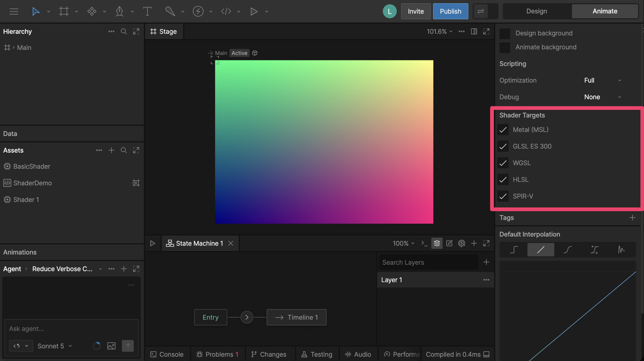The height and width of the screenshot is (361, 644).
Task: Open the State Machine zoom 100% dropdown
Action: 404,243
